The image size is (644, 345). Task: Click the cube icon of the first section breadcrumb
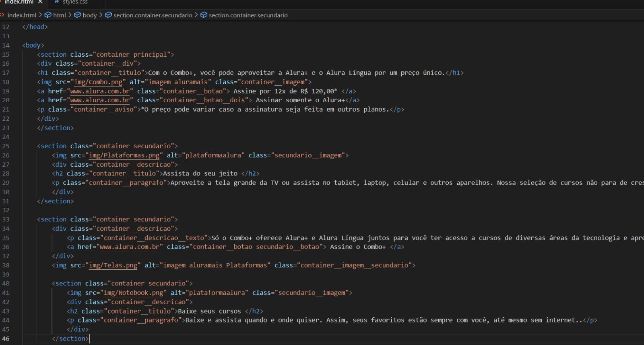click(x=108, y=15)
